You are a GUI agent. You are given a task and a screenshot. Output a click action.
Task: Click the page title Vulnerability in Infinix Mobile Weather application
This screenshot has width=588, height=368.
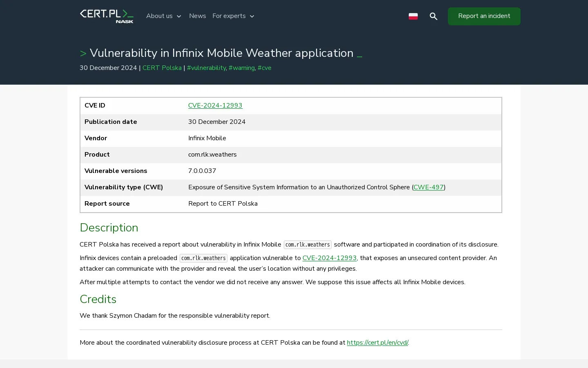[x=222, y=53]
